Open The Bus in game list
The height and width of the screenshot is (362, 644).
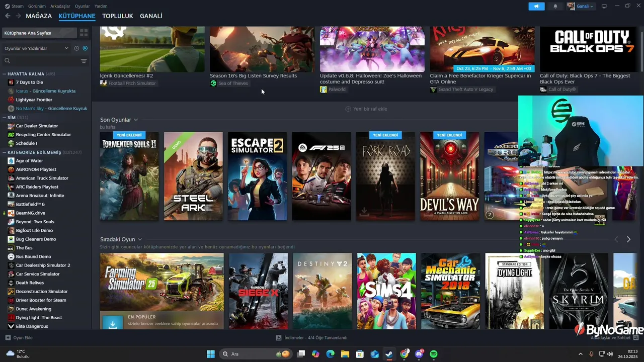pyautogui.click(x=24, y=248)
